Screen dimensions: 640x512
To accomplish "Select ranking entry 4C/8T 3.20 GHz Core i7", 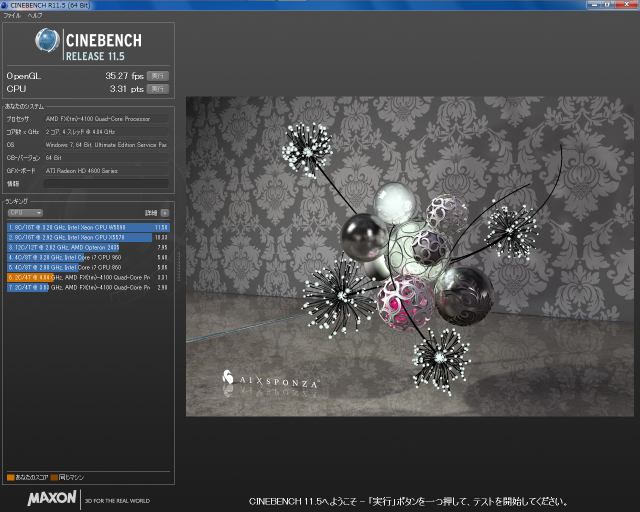I will click(88, 257).
